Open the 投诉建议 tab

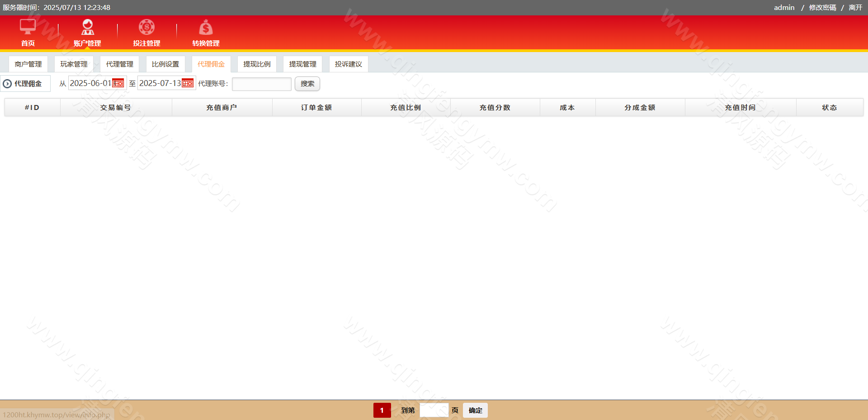click(348, 64)
